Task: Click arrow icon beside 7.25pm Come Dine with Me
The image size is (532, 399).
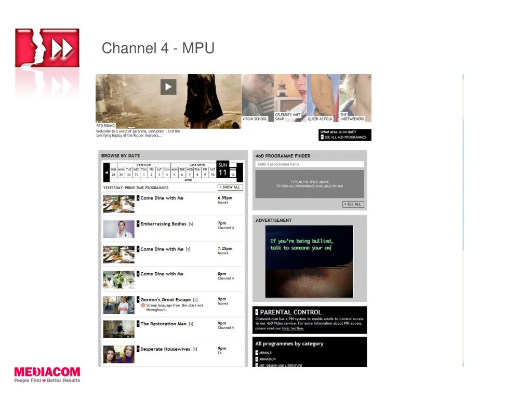Action: (138, 249)
